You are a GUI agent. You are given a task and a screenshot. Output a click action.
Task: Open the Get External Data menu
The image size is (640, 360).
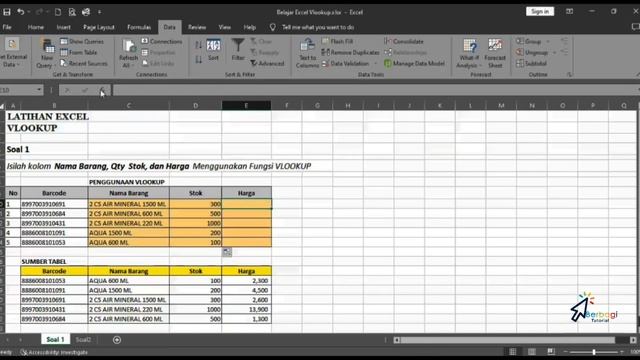coord(11,54)
